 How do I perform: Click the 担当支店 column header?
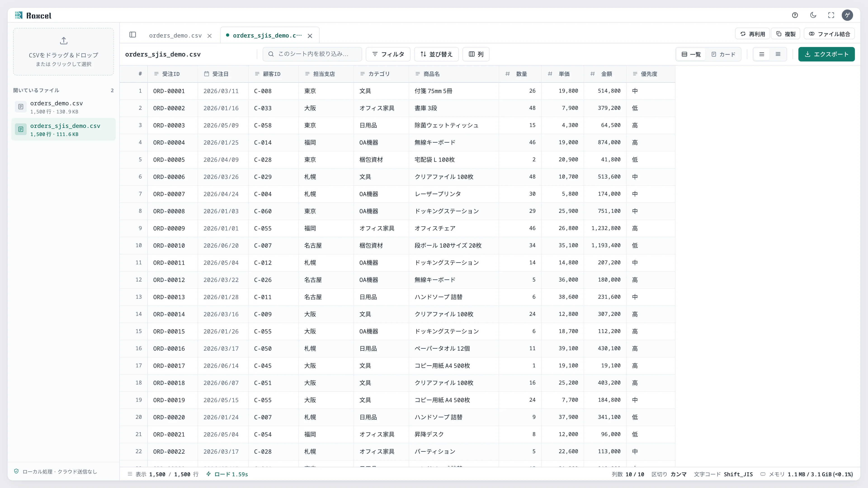326,74
